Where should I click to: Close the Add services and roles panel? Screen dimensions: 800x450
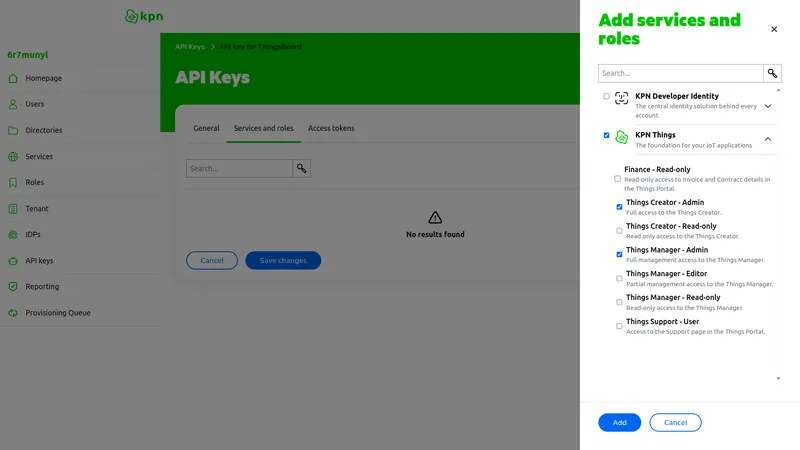[x=774, y=29]
